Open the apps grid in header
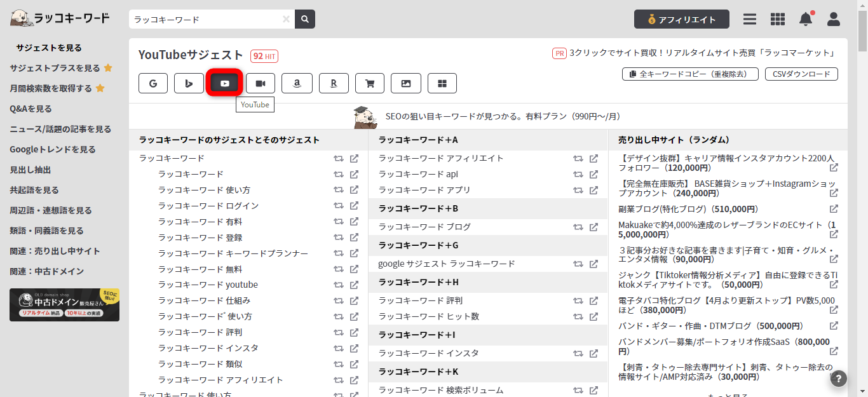Screen dimensions: 868x397 point(778,19)
